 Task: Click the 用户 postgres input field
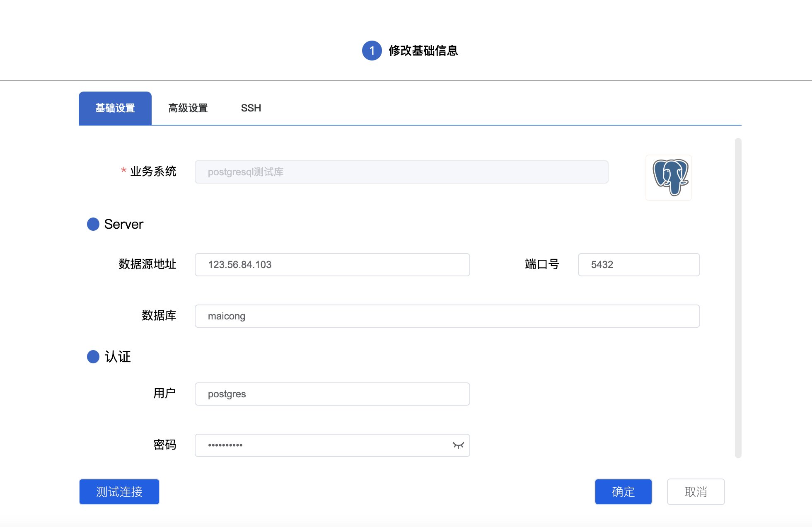[x=332, y=394]
